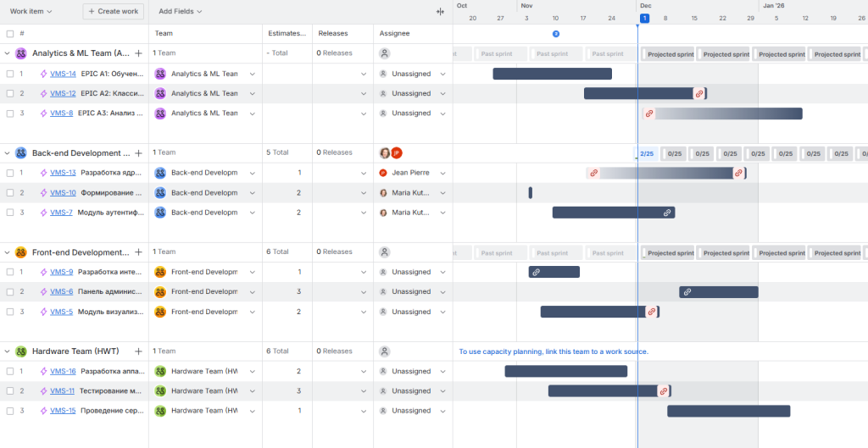Click the blue release marker above the timeline
Screen dimensions: 868x448
click(x=556, y=34)
